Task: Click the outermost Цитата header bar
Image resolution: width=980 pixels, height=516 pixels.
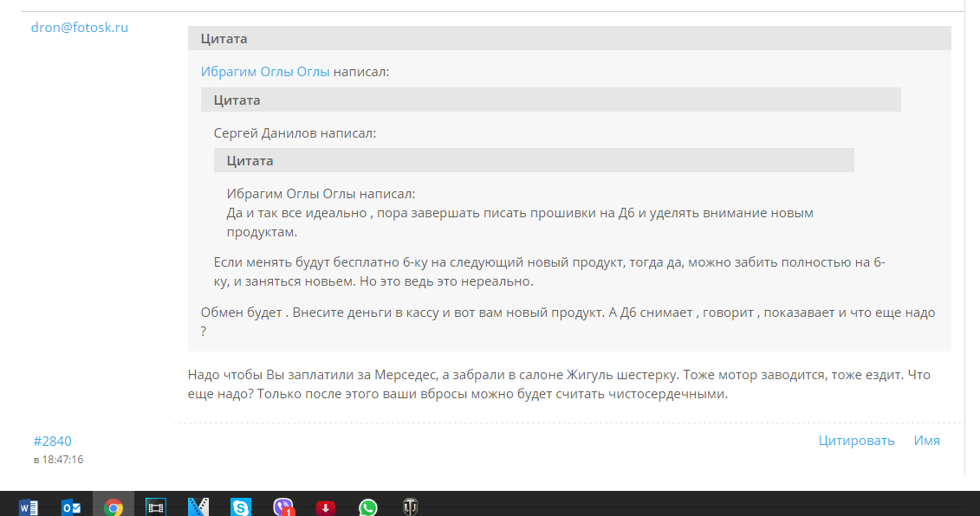Action: click(x=569, y=38)
